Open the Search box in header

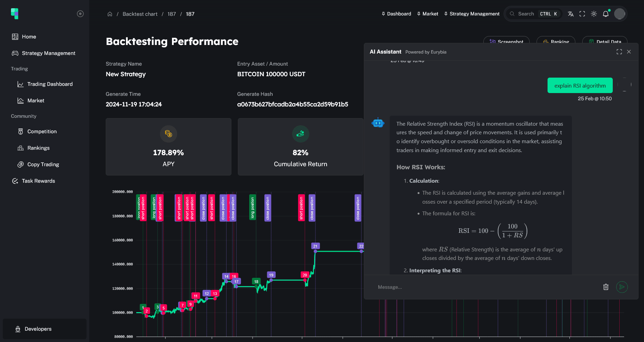coord(526,14)
